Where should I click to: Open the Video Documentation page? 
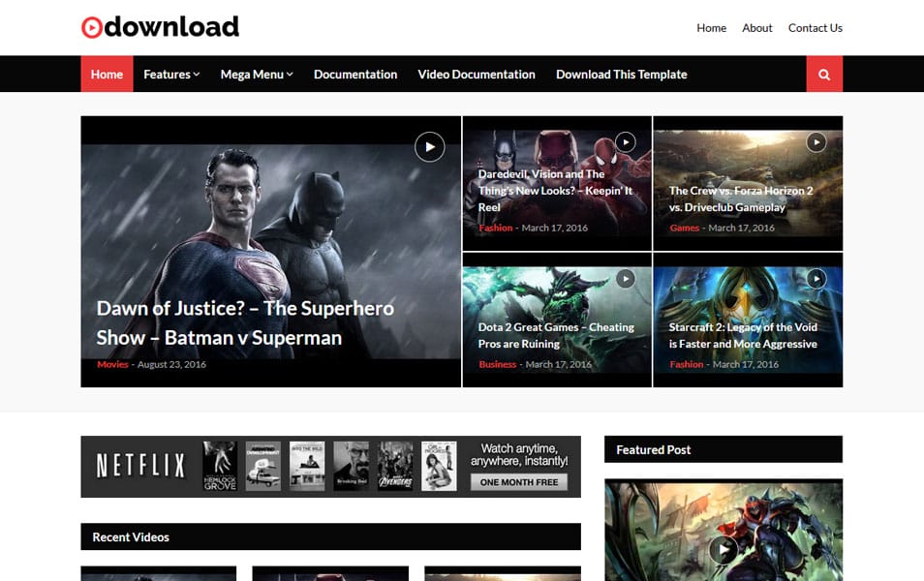(477, 74)
